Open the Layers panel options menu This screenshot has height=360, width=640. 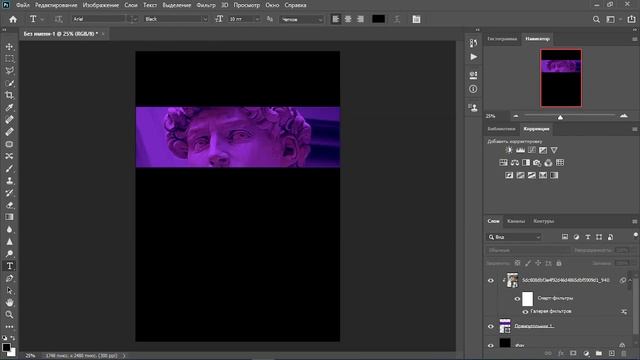[x=634, y=221]
